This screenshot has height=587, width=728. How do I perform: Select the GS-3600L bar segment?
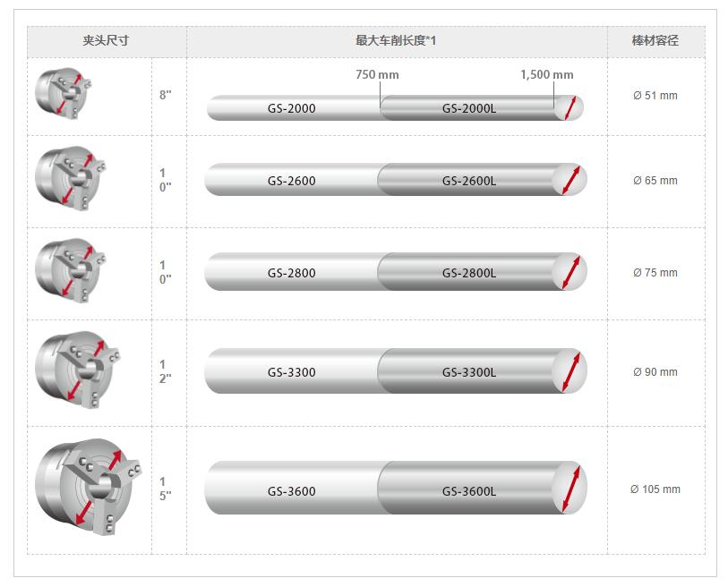click(482, 488)
